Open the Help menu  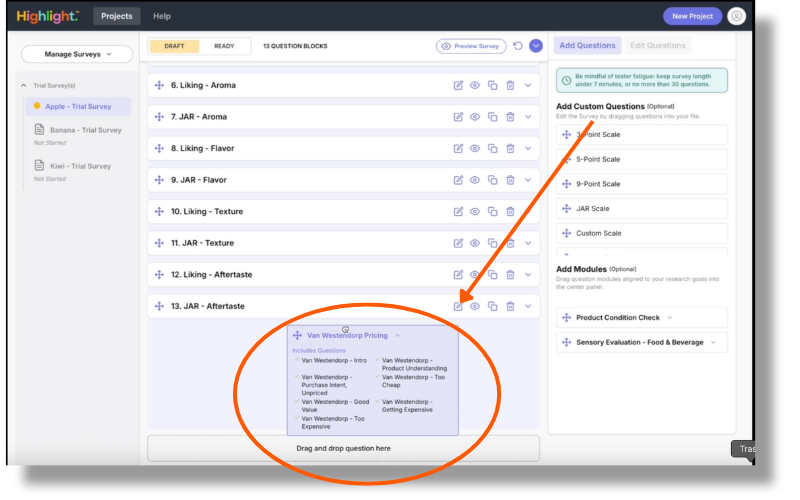click(162, 16)
